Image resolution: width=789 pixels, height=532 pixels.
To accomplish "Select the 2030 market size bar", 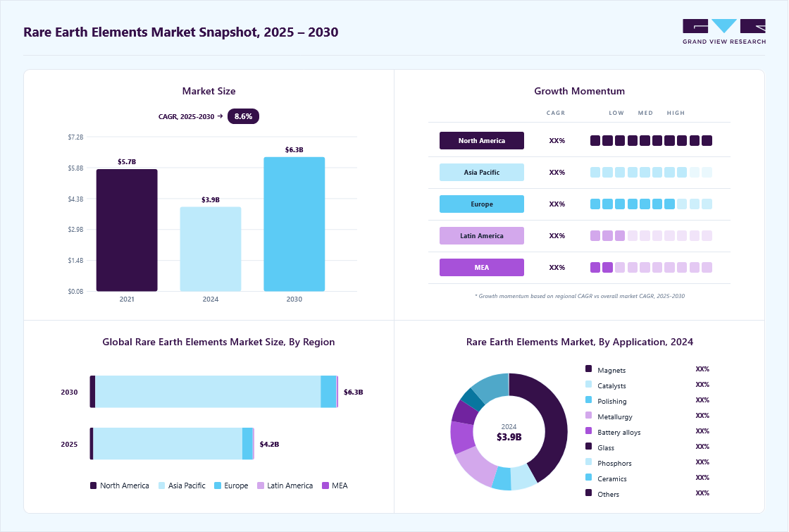I will 294,224.
